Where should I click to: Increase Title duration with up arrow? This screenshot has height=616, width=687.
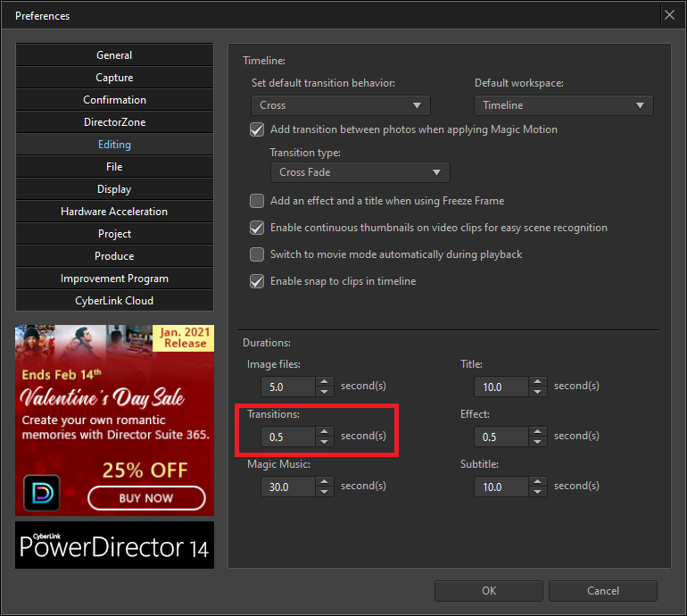point(538,381)
